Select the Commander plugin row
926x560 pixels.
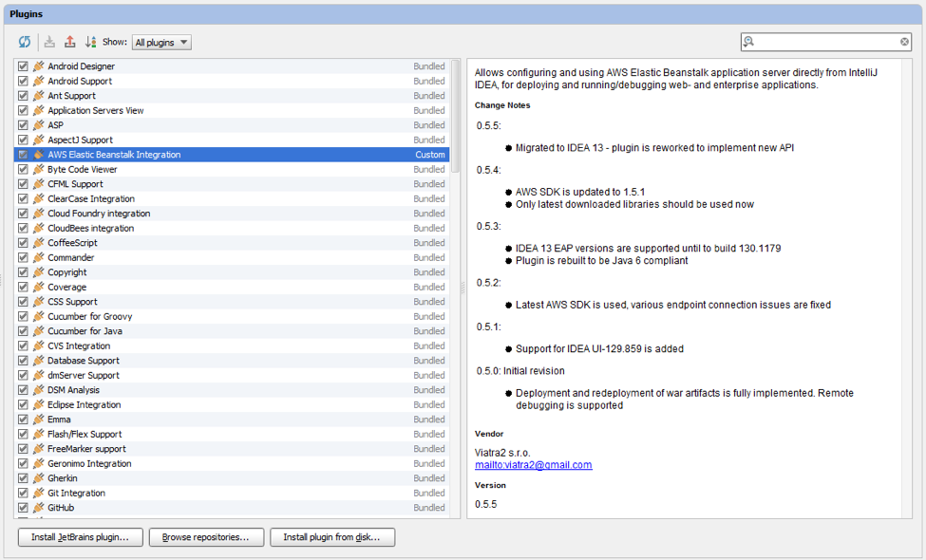point(232,257)
